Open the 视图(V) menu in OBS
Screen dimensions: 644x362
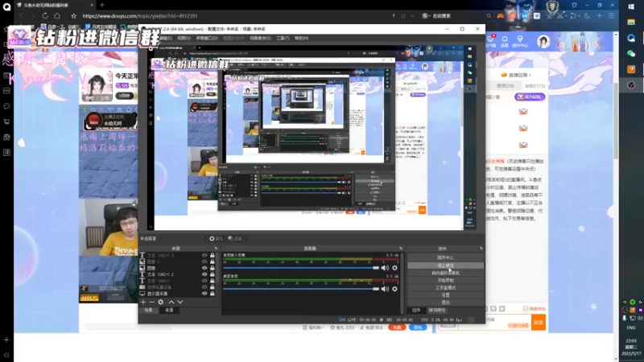184,38
